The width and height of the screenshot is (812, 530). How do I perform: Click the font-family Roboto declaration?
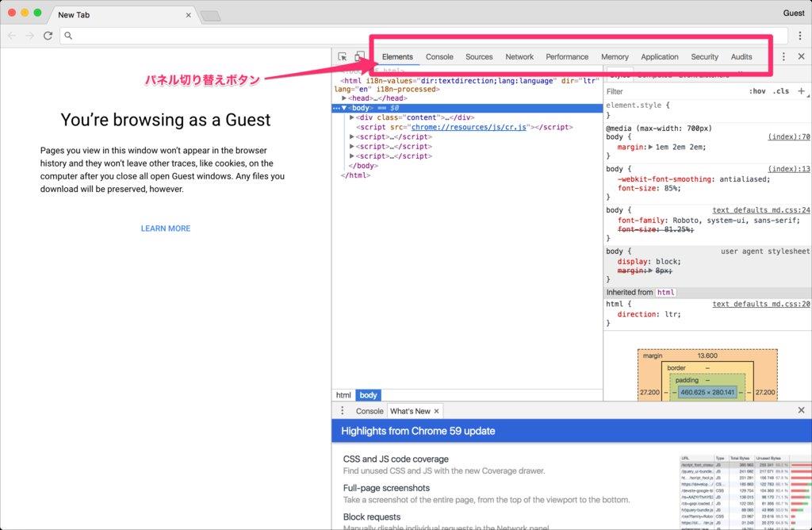point(708,221)
